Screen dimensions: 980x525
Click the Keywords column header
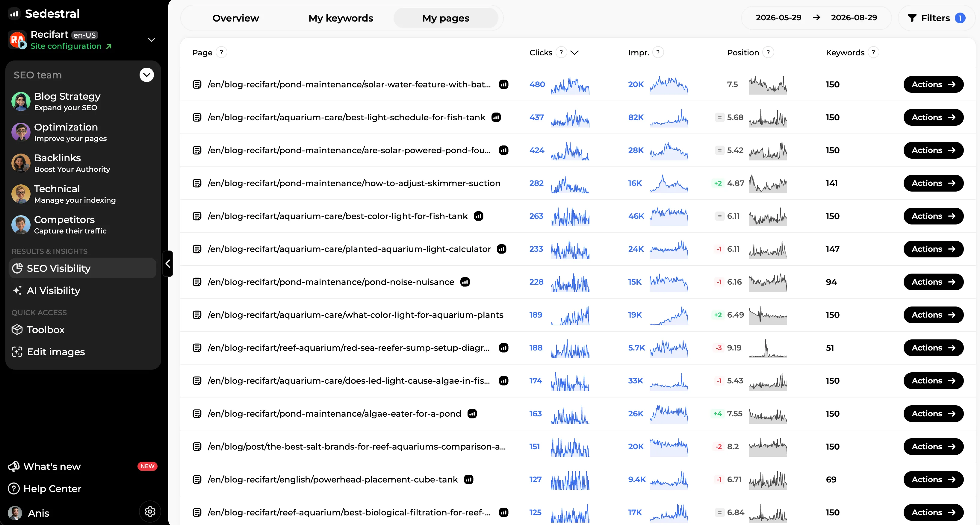[845, 52]
